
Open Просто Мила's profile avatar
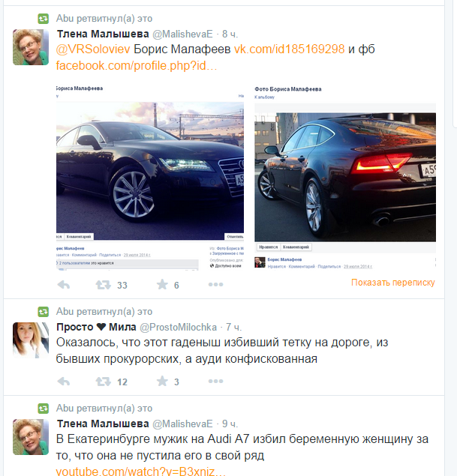(31, 340)
